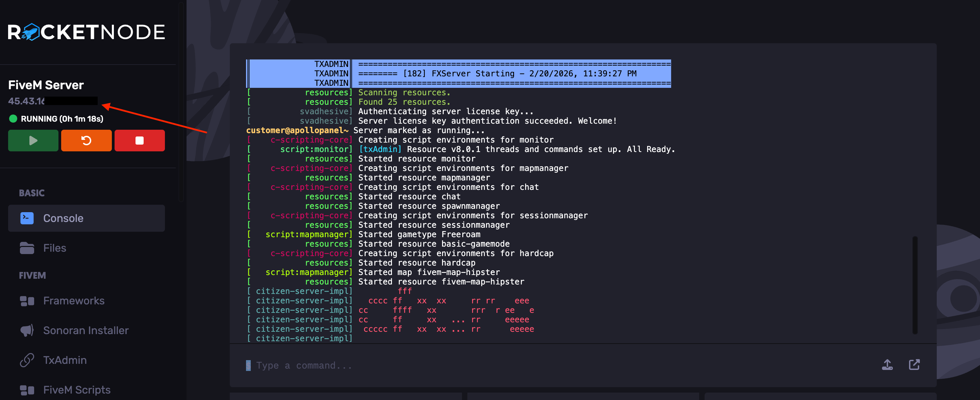Click the green Start server button
Screen dimensions: 980x400
click(33, 141)
